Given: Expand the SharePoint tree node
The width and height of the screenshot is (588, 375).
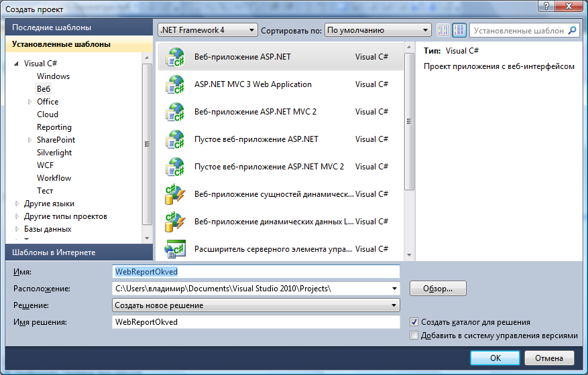Looking at the screenshot, I should (30, 140).
